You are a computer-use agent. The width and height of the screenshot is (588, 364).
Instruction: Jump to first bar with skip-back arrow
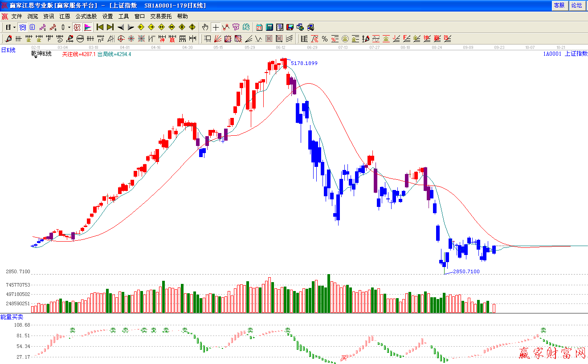[x=100, y=27]
